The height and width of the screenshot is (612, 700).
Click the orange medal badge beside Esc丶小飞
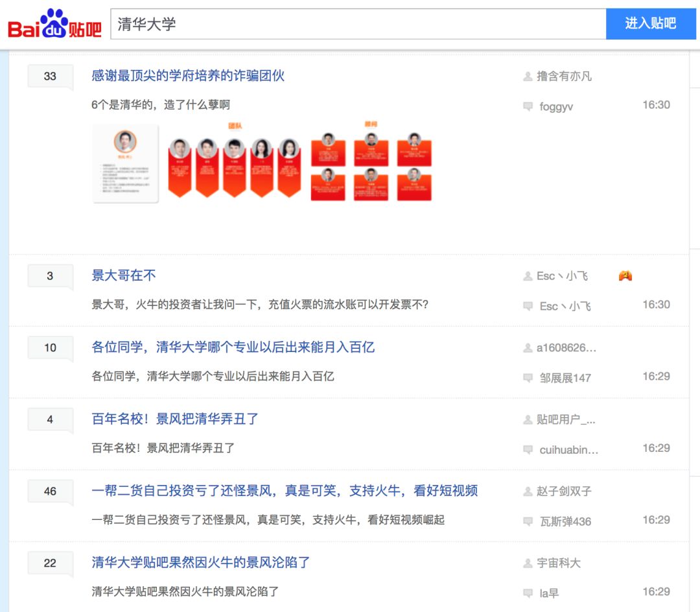pos(624,275)
